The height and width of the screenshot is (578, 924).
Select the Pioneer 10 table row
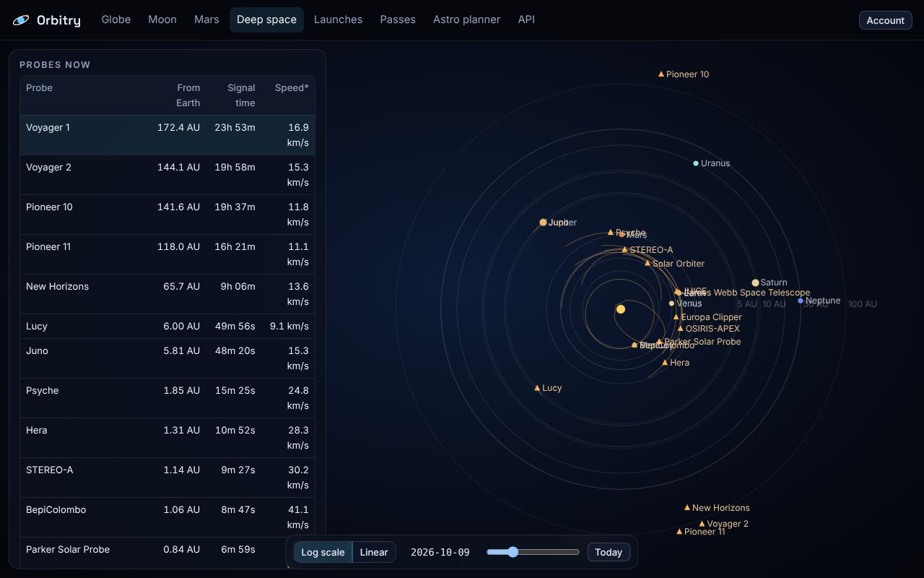(x=167, y=215)
